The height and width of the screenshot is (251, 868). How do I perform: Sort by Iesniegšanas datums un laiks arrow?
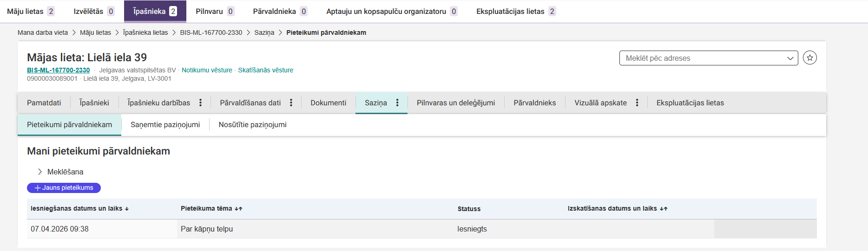pyautogui.click(x=127, y=209)
